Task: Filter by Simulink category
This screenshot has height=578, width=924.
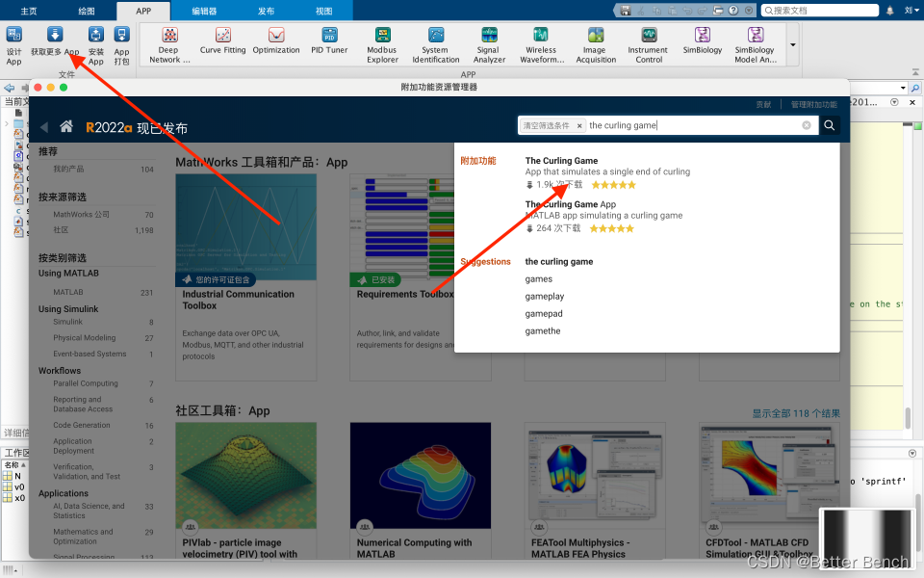Action: (x=67, y=322)
